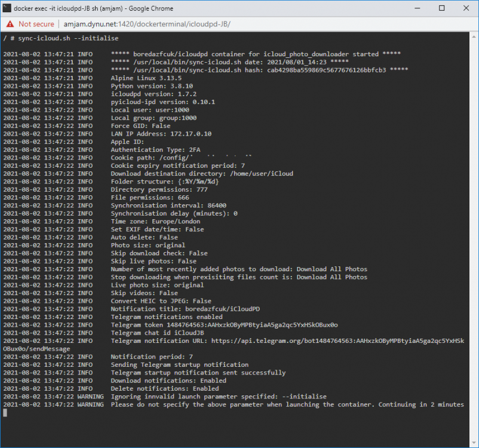Image resolution: width=479 pixels, height=448 pixels.
Task: Click the 'Photo size: original' line
Action: tap(148, 245)
